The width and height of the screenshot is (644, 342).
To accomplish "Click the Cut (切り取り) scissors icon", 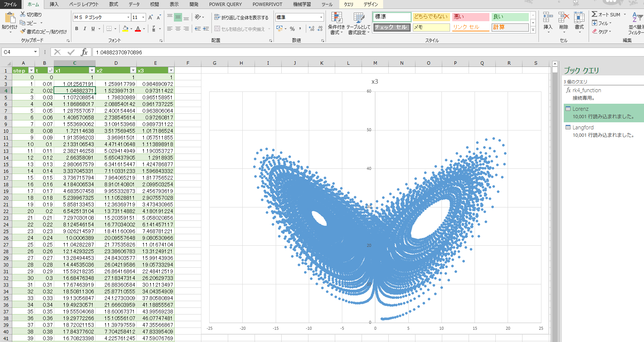I will click(23, 14).
